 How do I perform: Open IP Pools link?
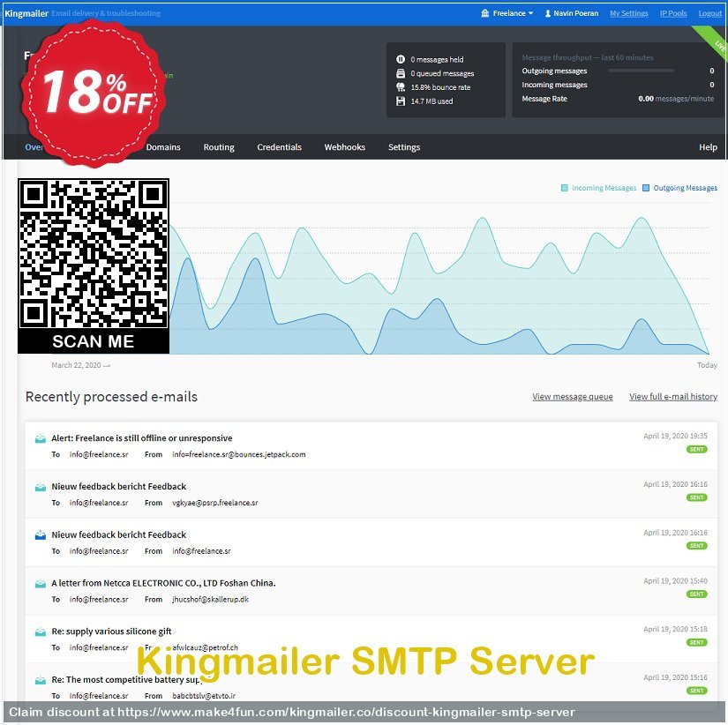673,13
